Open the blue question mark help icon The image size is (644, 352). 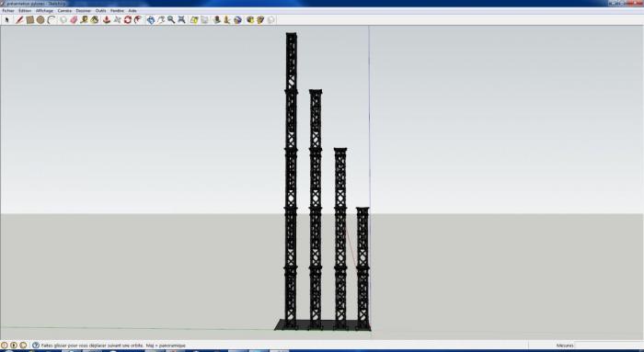point(35,346)
